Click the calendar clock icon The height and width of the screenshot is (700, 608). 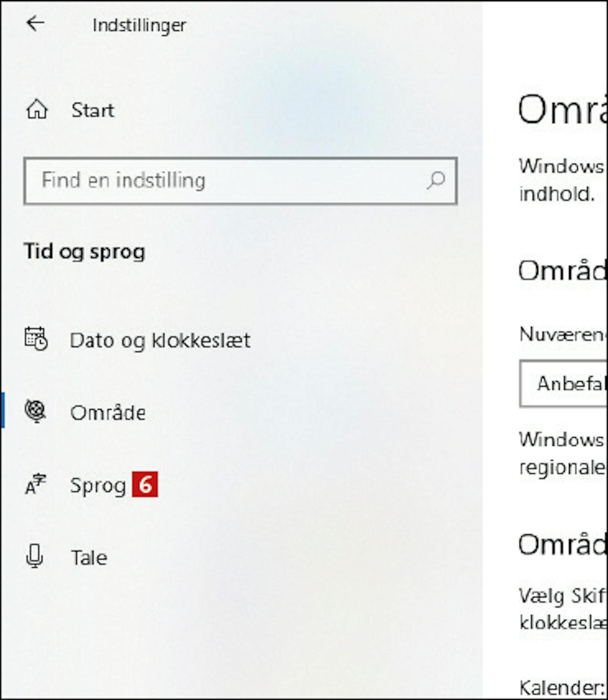pos(36,339)
